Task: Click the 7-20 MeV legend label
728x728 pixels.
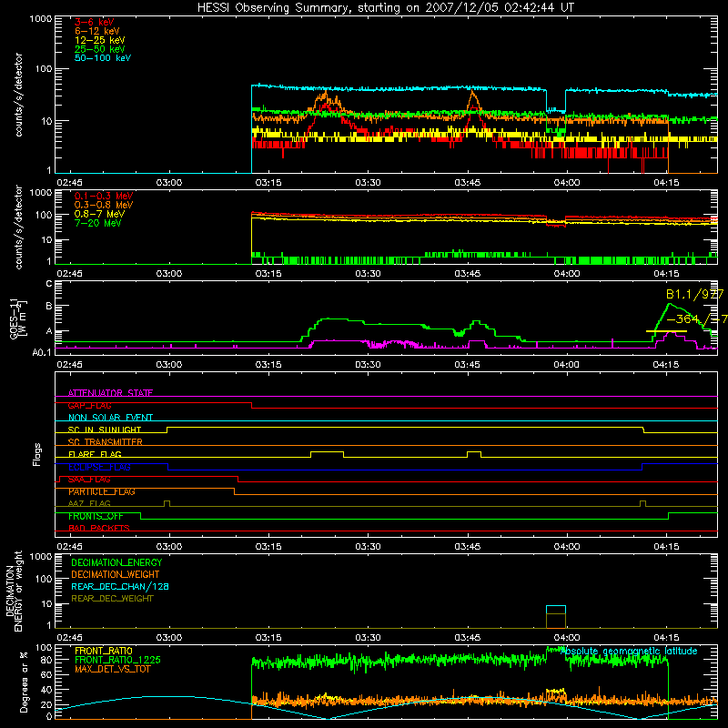Action: pyautogui.click(x=98, y=223)
